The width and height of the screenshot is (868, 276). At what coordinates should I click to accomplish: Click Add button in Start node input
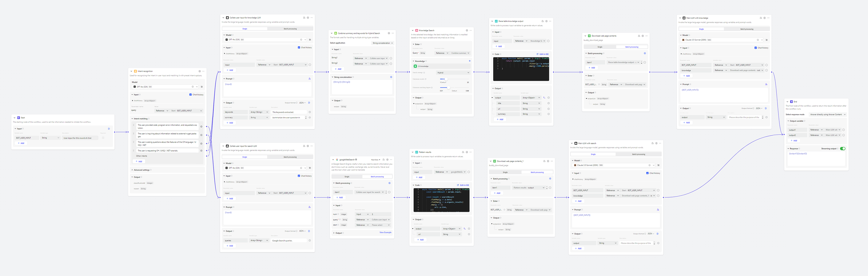pos(21,143)
